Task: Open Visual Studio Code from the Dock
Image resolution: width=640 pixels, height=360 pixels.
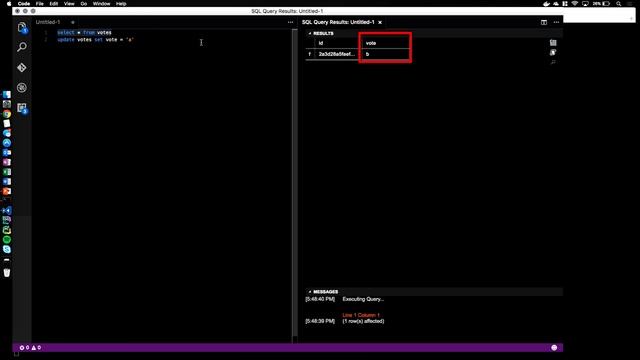Action: coord(7,211)
